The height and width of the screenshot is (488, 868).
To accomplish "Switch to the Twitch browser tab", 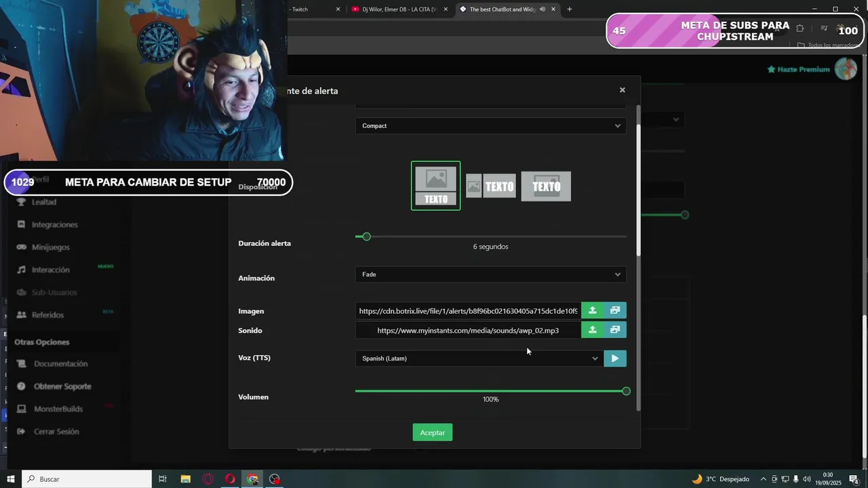I will 313,9.
